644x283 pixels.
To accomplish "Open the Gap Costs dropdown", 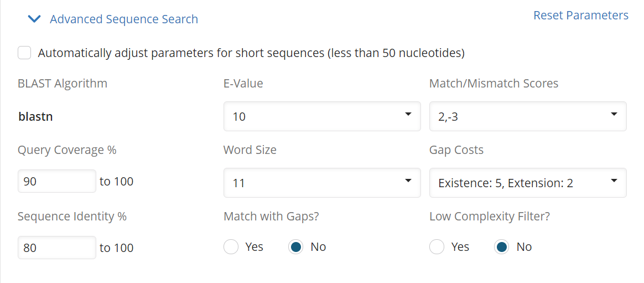I will point(528,182).
